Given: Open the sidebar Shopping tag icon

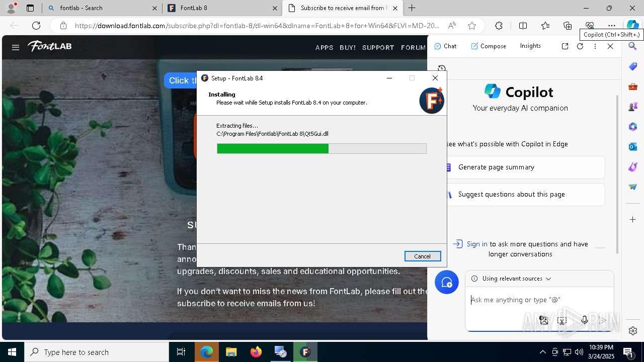Looking at the screenshot, I should (633, 66).
